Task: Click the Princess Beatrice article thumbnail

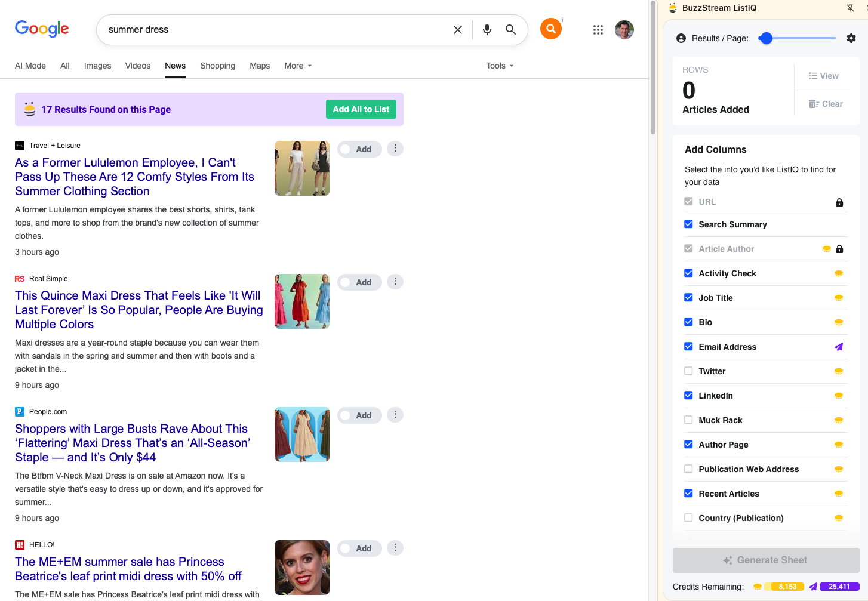Action: click(301, 567)
